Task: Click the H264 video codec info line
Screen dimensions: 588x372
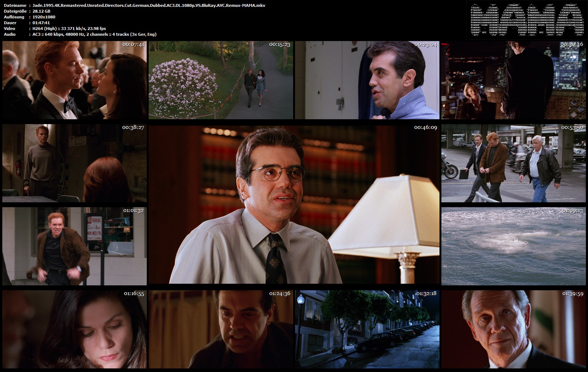Action: click(x=69, y=29)
